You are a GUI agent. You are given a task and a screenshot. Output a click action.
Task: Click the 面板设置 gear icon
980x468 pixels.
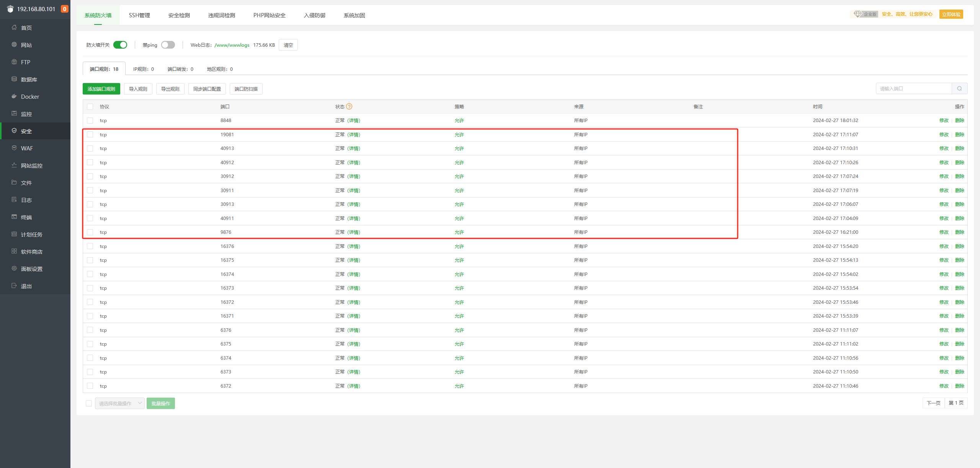point(14,269)
